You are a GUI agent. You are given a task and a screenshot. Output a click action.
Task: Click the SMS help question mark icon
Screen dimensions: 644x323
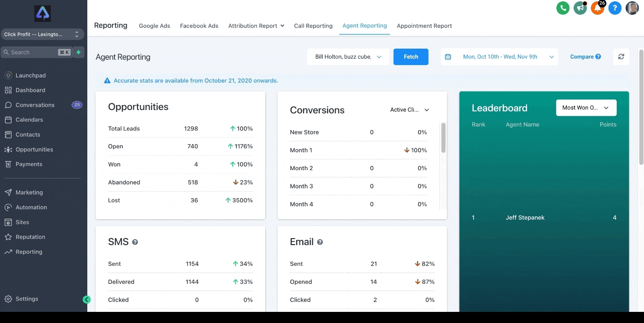click(x=135, y=242)
